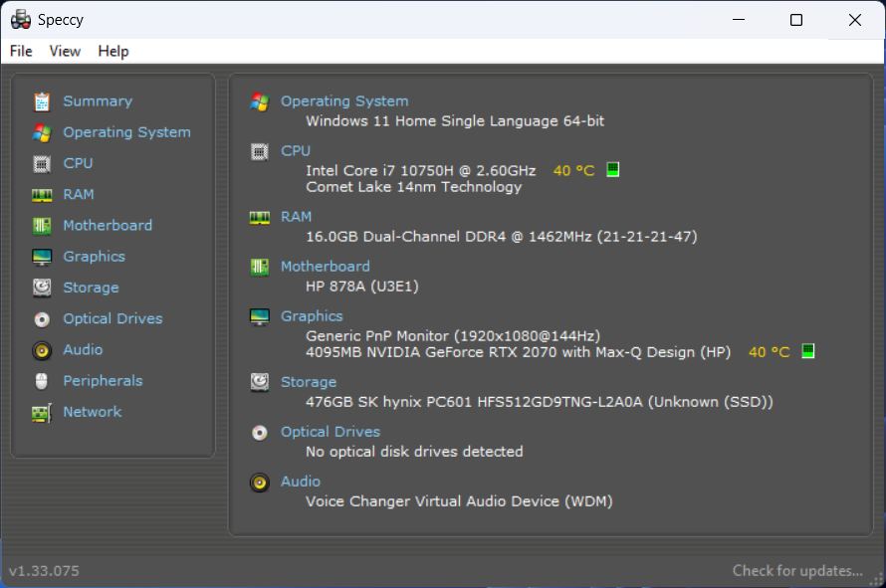Click the Motherboard icon in sidebar
Viewport: 886px width, 588px height.
pos(42,226)
